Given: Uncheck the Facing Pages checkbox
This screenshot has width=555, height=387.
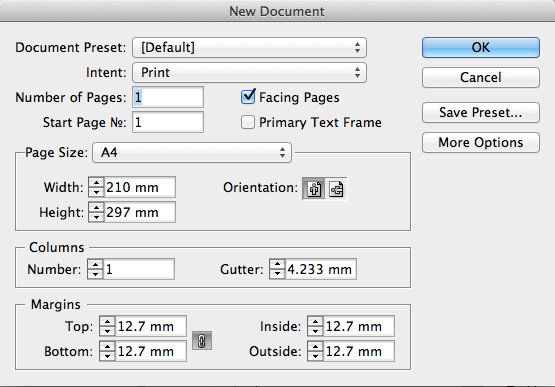Looking at the screenshot, I should click(x=248, y=97).
